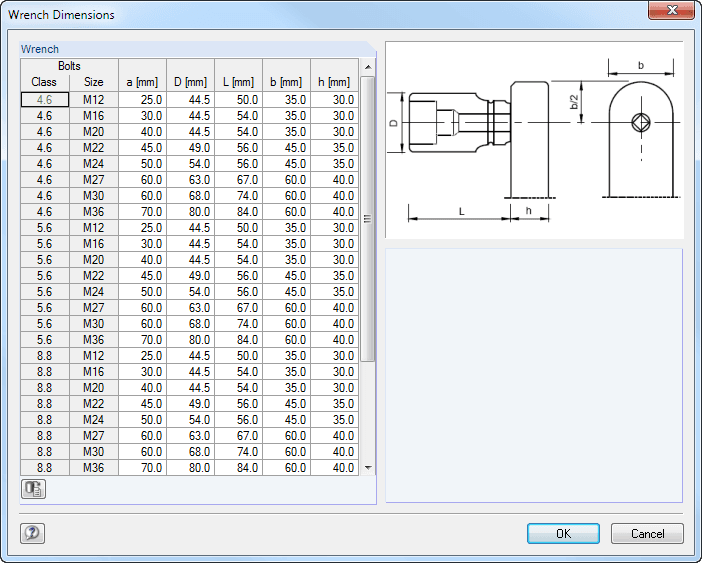Select the a value 25.0 in class 4.6 M12 row
Image resolution: width=702 pixels, height=563 pixels.
[x=142, y=99]
